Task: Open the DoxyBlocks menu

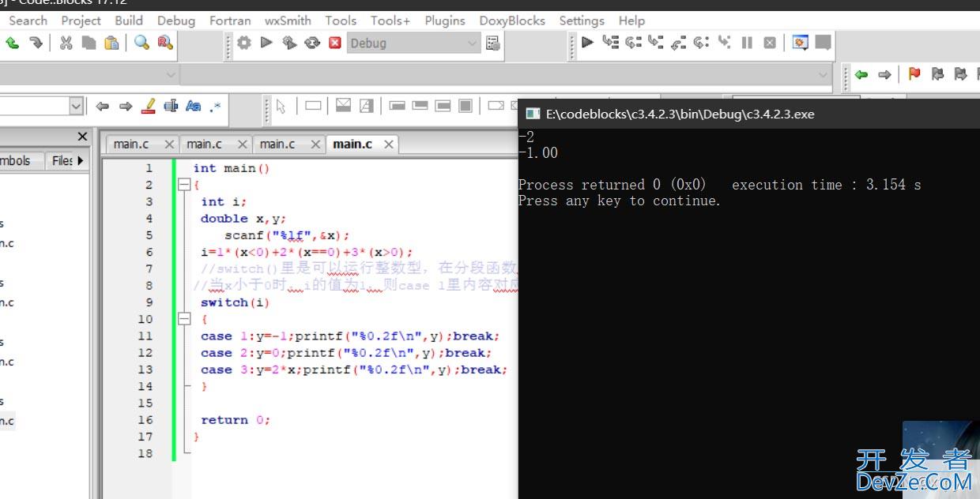Action: (512, 21)
